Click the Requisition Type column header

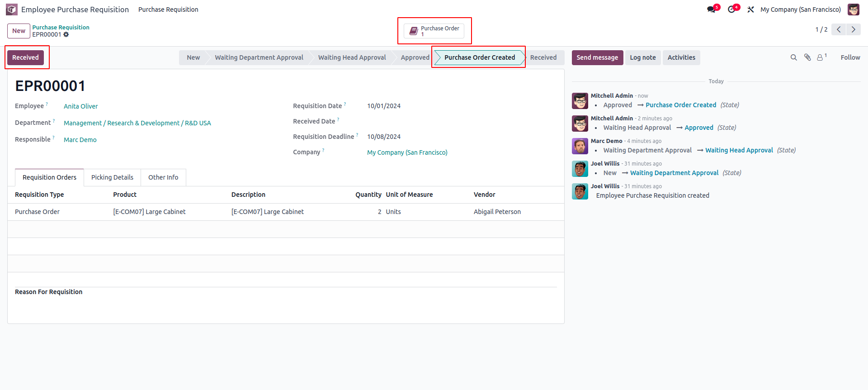click(39, 195)
